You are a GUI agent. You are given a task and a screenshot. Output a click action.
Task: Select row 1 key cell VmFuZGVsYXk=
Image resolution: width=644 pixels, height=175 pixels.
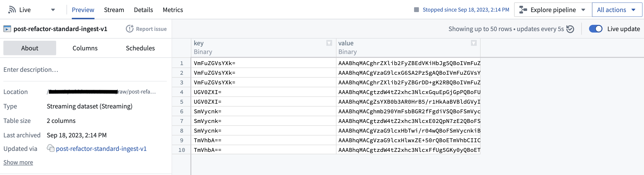click(264, 63)
